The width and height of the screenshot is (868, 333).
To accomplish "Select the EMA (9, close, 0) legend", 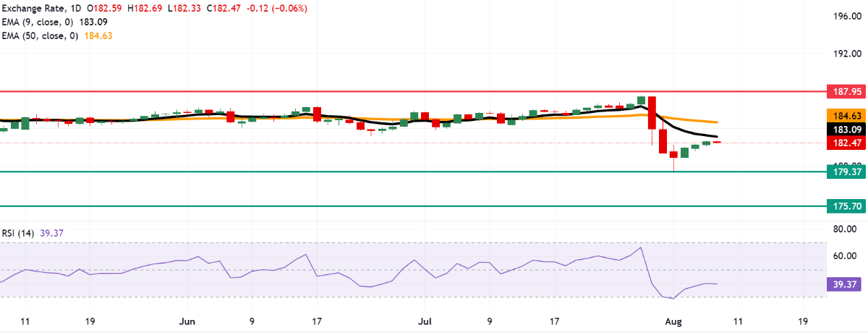I will (x=54, y=22).
